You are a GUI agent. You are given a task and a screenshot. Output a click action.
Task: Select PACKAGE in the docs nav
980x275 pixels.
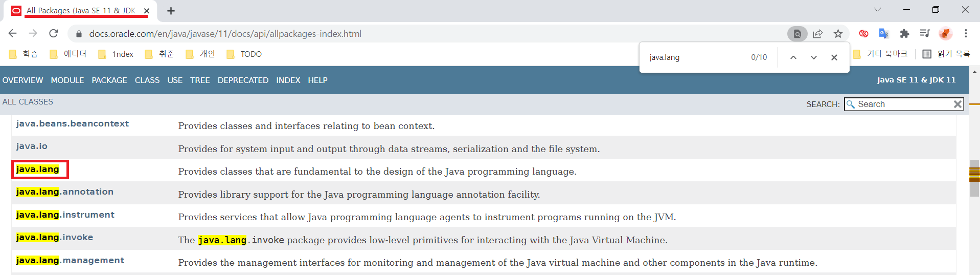coord(109,80)
